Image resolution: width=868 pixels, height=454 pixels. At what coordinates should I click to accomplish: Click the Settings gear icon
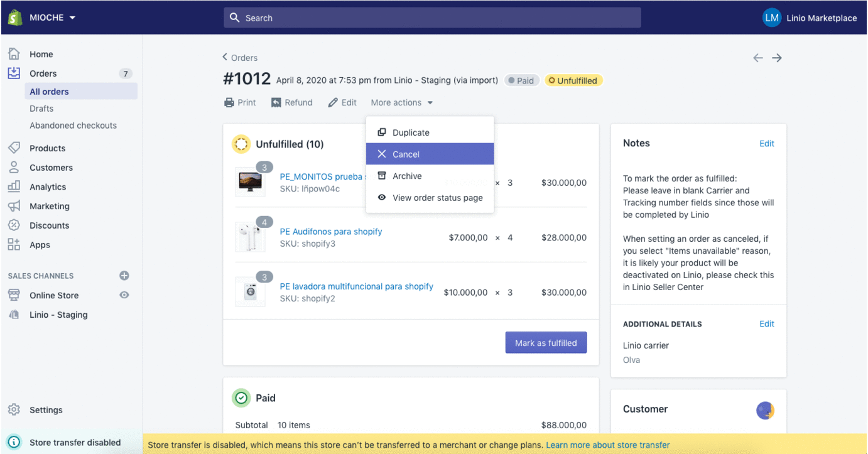point(14,409)
